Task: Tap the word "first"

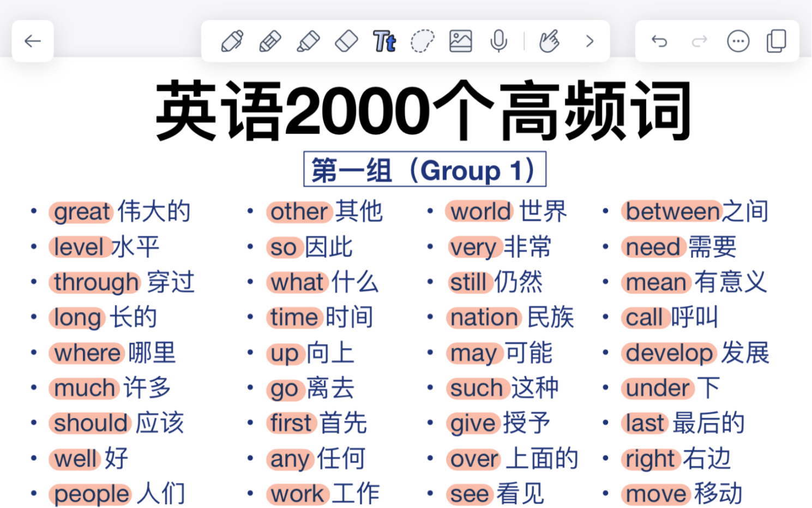Action: [x=291, y=423]
